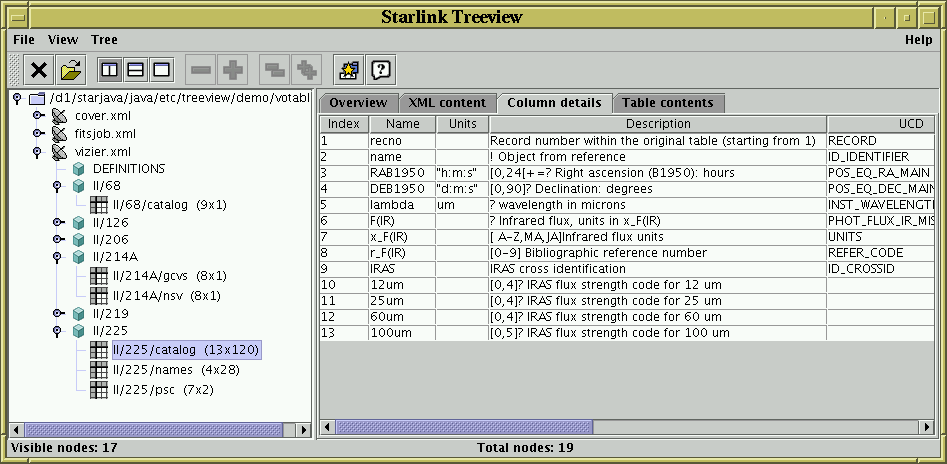Open help via question mark icon
947x464 pixels.
380,70
